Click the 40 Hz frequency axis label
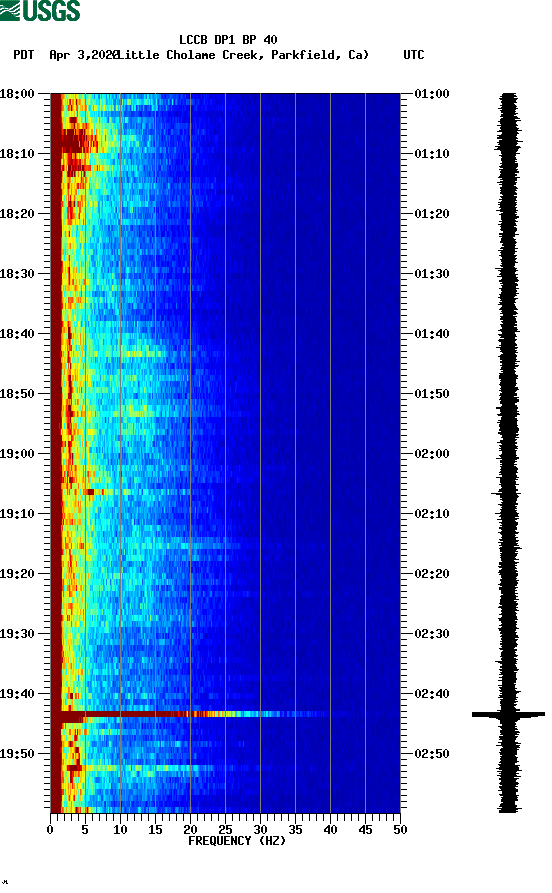The image size is (552, 893). pyautogui.click(x=330, y=830)
